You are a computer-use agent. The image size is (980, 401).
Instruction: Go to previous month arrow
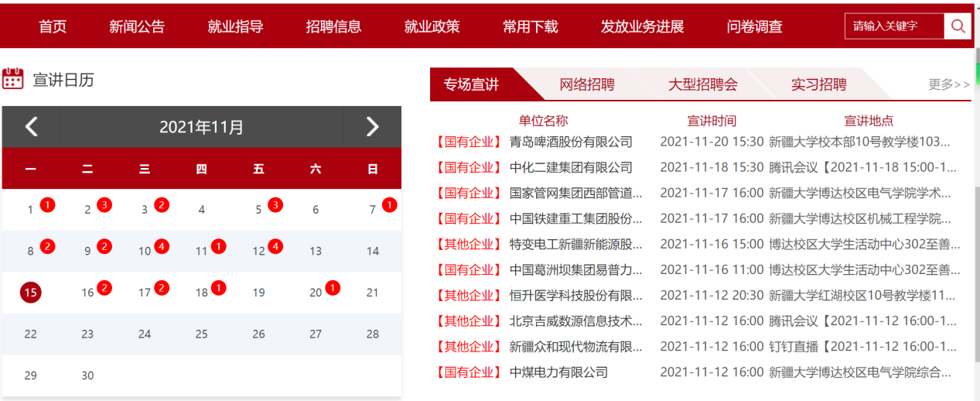click(31, 126)
